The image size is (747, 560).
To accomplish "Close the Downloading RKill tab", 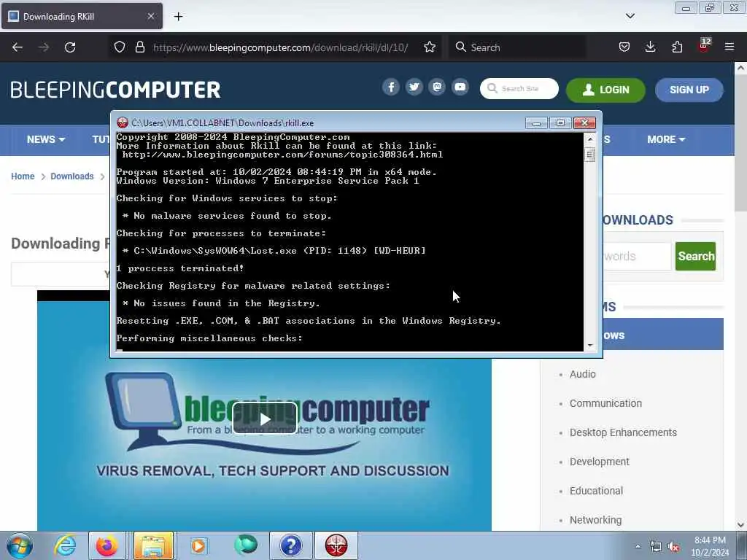I will 150,16.
